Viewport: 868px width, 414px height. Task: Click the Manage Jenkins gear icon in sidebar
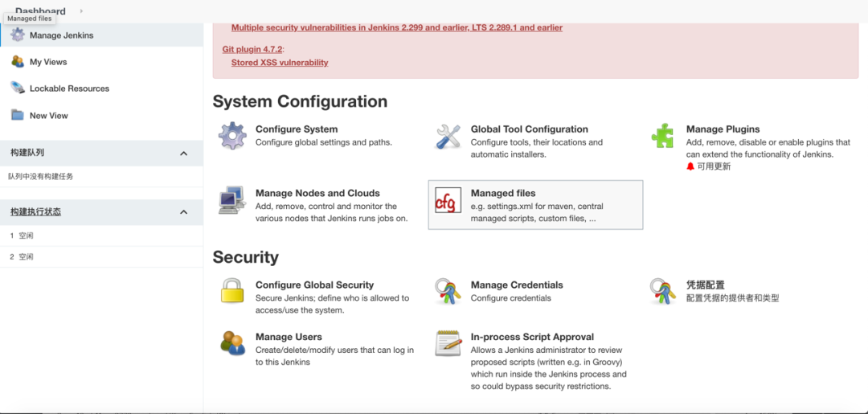pyautogui.click(x=18, y=35)
